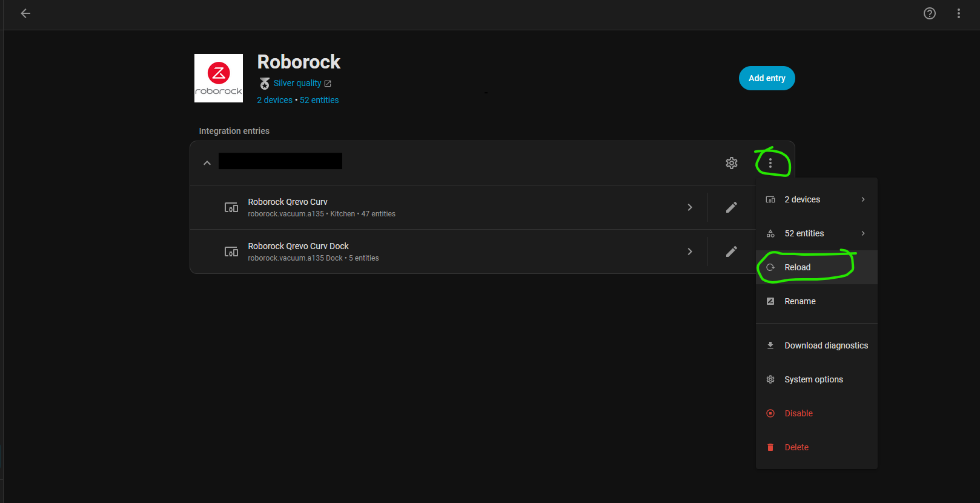Click the device icon of Roborock Qrevo Curv Dock
Screen dimensions: 980x503
click(x=231, y=252)
